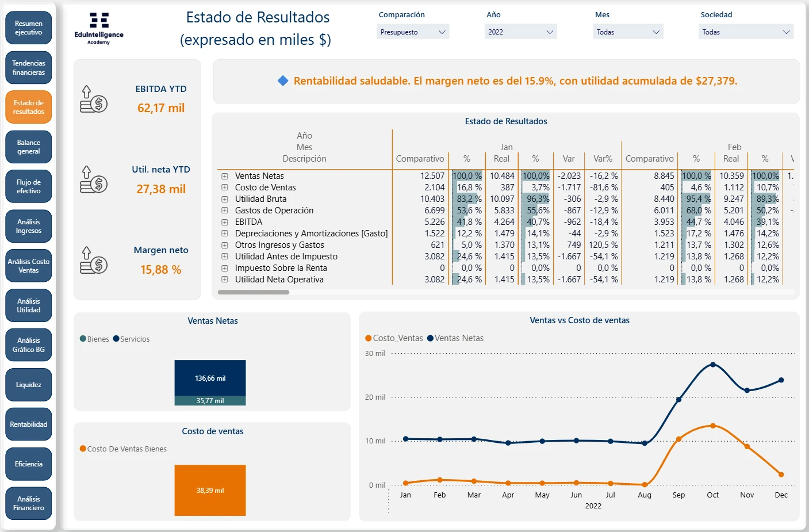Image resolution: width=809 pixels, height=532 pixels.
Task: Click the Oct data point on Ventas Netas line
Action: click(713, 365)
